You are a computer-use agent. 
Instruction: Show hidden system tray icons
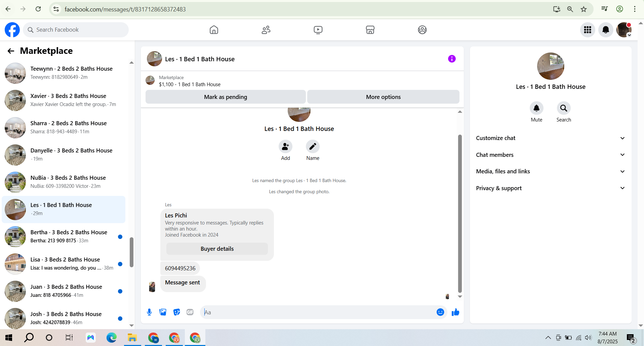point(548,338)
